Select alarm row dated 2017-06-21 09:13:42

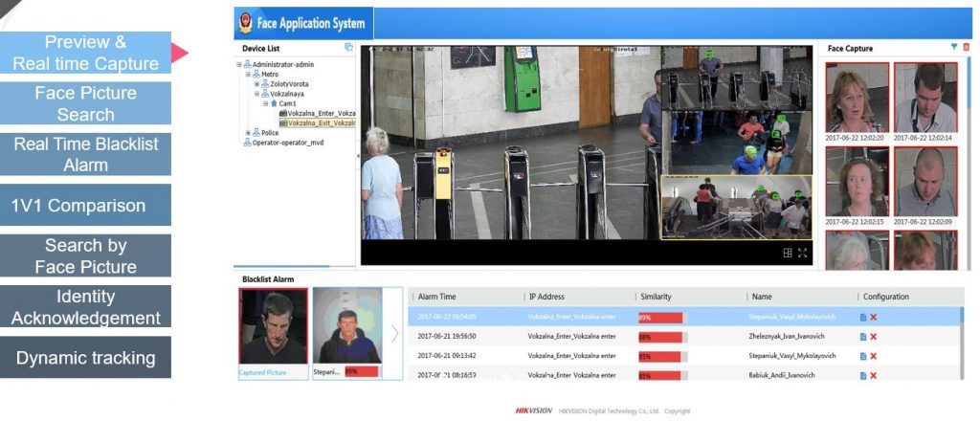point(686,356)
